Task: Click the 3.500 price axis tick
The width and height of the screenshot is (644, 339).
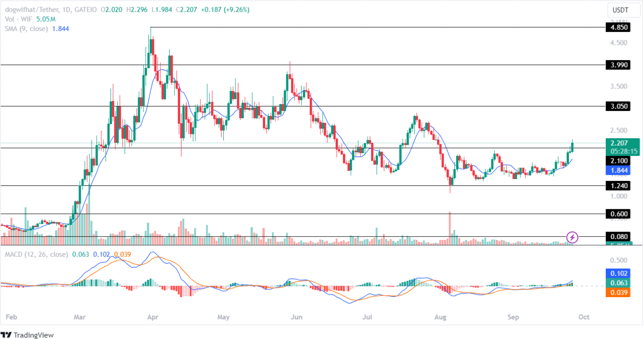Action: [x=618, y=87]
